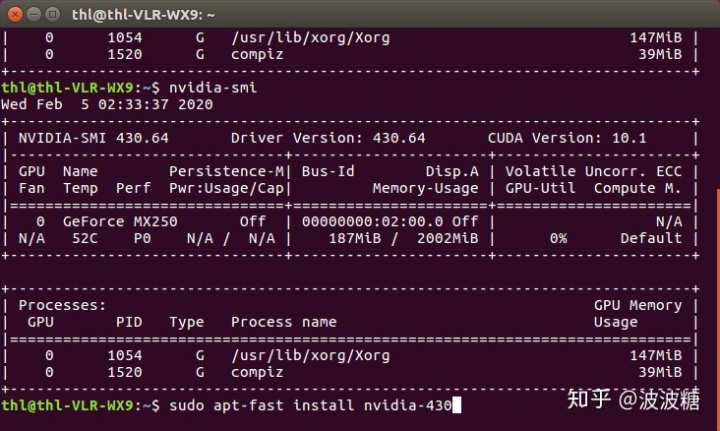Click compiz in the top output
This screenshot has width=720, height=431.
pyautogui.click(x=257, y=55)
